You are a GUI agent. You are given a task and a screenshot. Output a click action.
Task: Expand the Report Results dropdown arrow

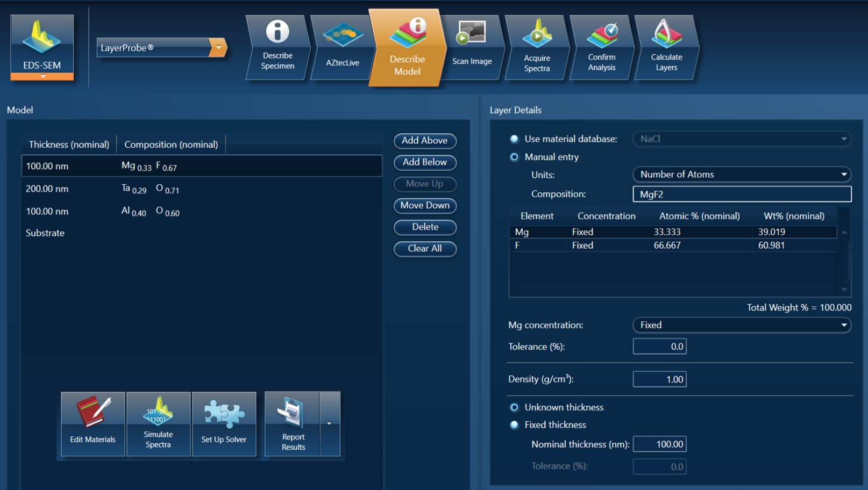coord(330,424)
